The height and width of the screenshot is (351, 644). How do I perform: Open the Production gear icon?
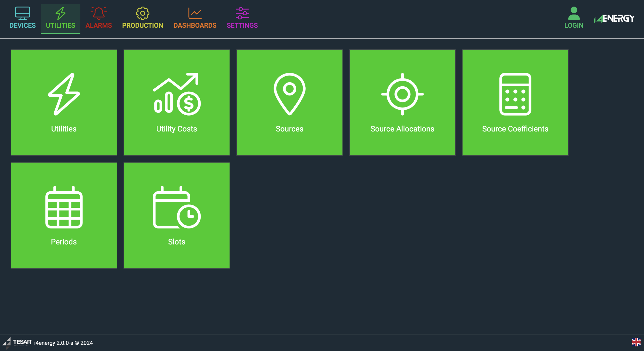[x=143, y=13]
